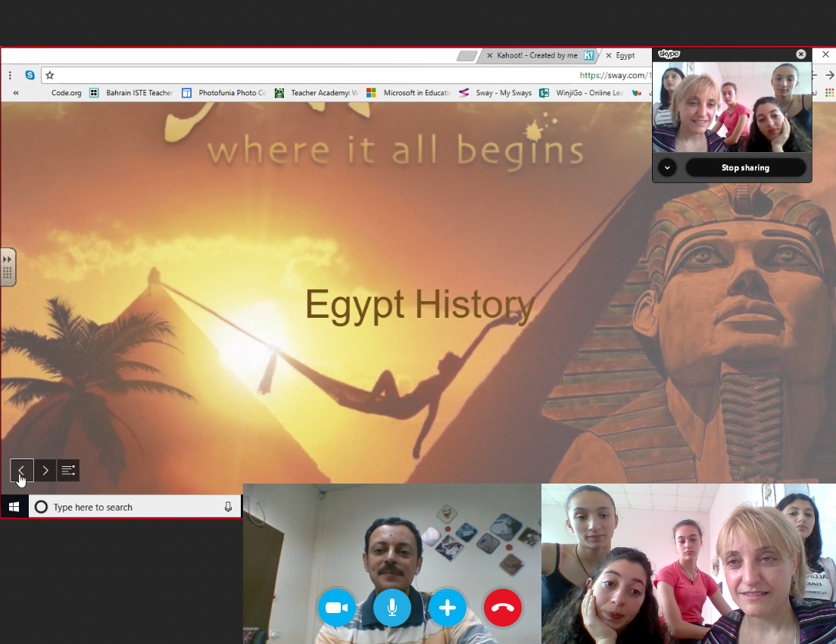Viewport: 836px width, 644px height.
Task: Expand the side panel handle on left edge
Action: [8, 267]
